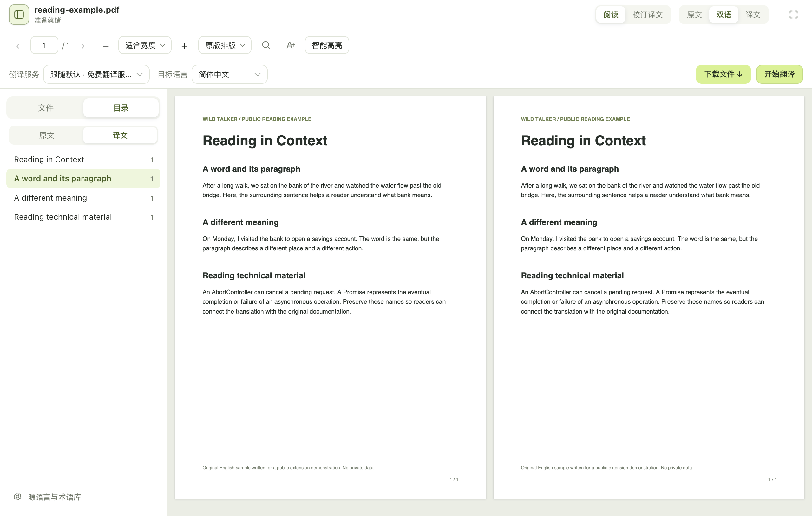Click the fullscreen expand icon
Viewport: 812px width, 516px height.
[794, 15]
